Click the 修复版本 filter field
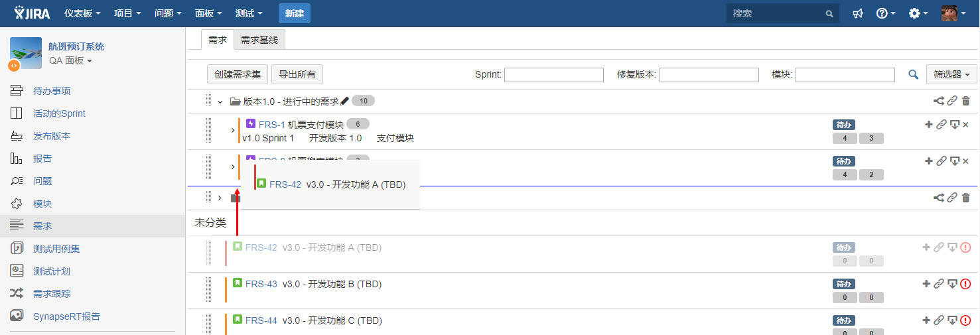 coord(709,75)
